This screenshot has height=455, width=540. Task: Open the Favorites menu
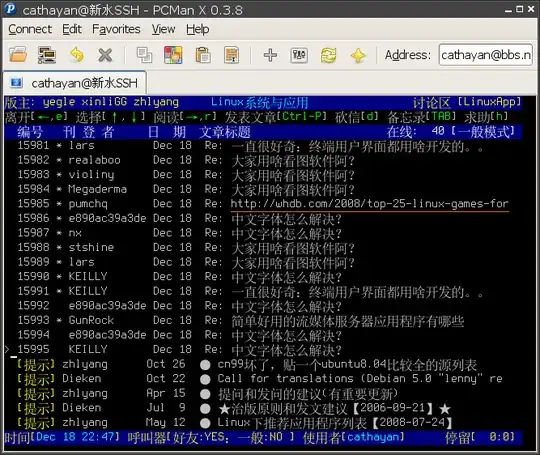(x=116, y=29)
